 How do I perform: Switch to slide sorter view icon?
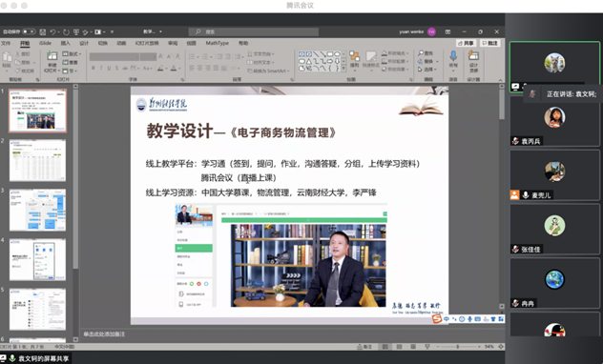tap(399, 347)
